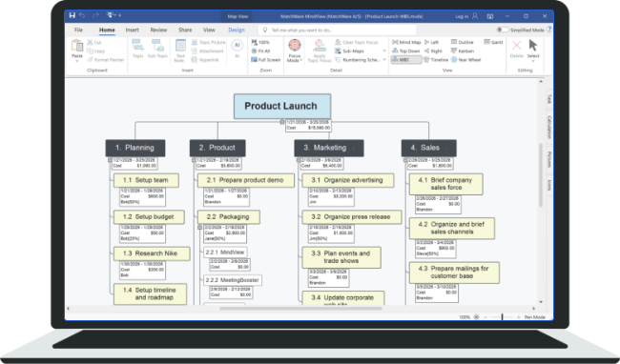The image size is (620, 364).
Task: Click the vertical scrollbar thumb
Action: [541, 175]
